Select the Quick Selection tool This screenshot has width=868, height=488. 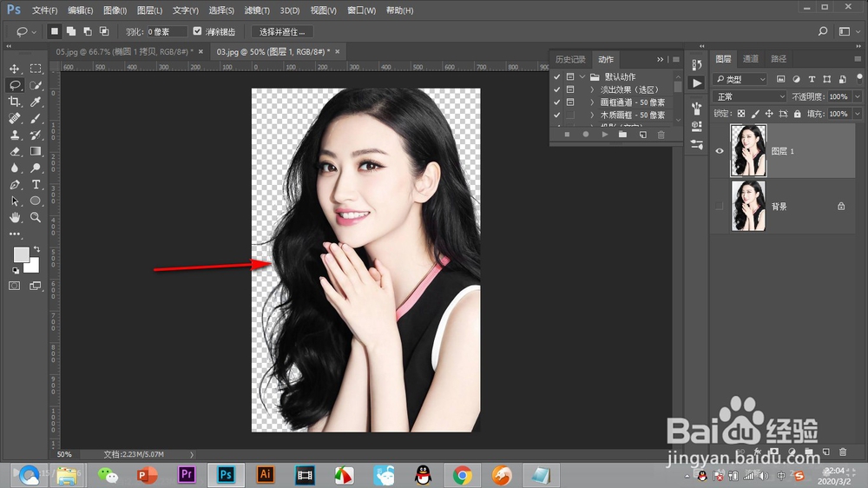(x=36, y=85)
